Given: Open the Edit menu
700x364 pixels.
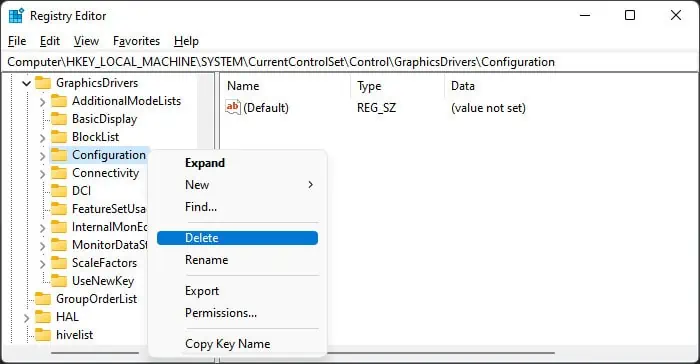Looking at the screenshot, I should (50, 41).
